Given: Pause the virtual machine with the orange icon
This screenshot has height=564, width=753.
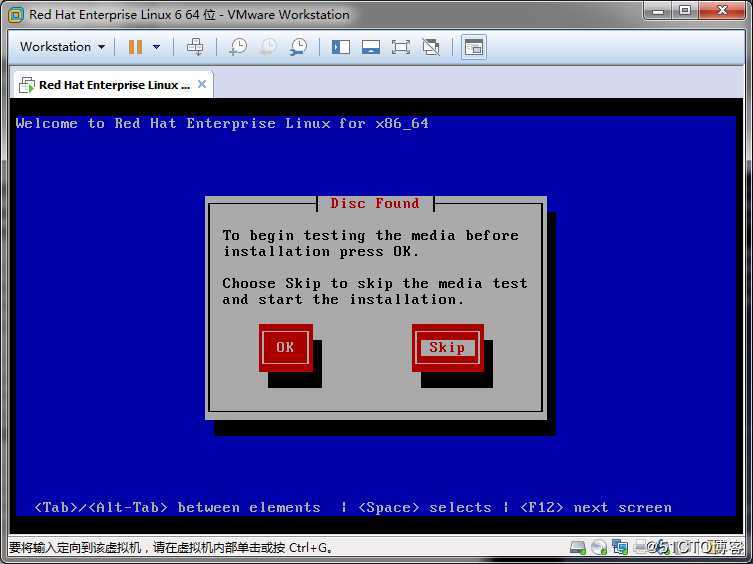Looking at the screenshot, I should click(x=135, y=47).
